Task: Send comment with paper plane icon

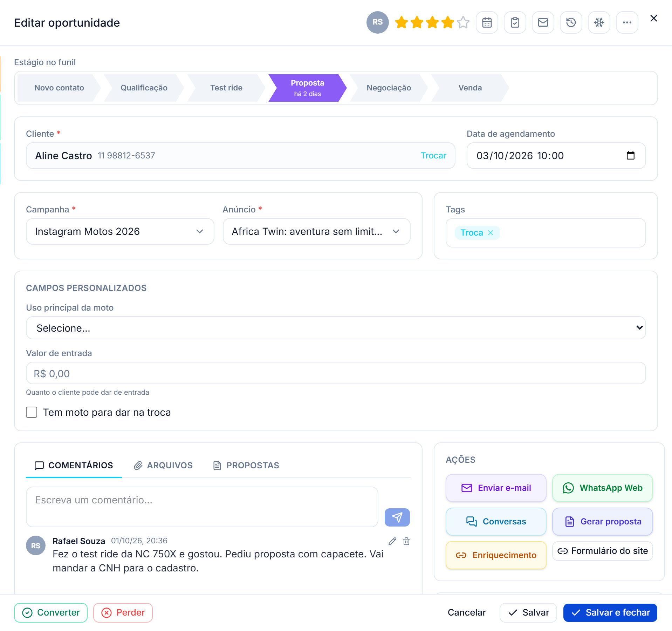Action: pos(397,517)
